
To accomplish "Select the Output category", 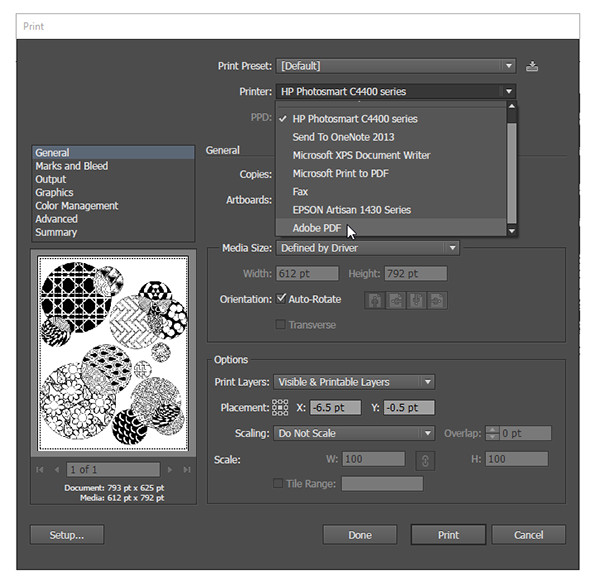I will (113, 179).
